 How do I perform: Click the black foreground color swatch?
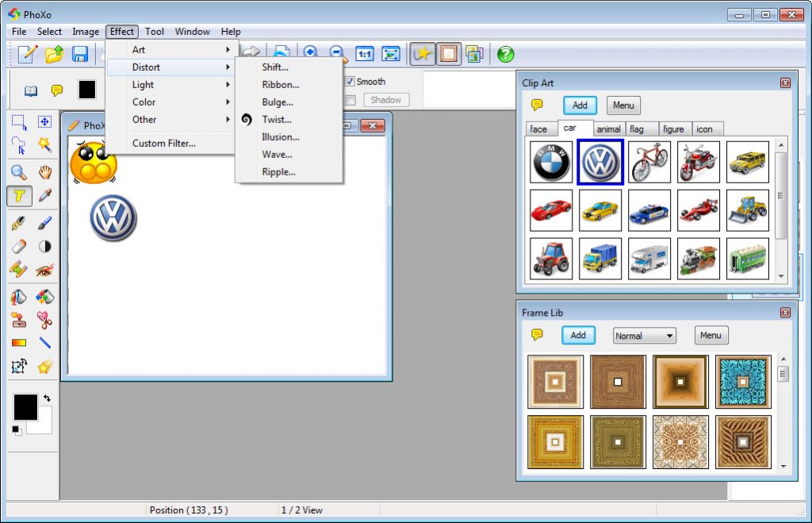[25, 406]
